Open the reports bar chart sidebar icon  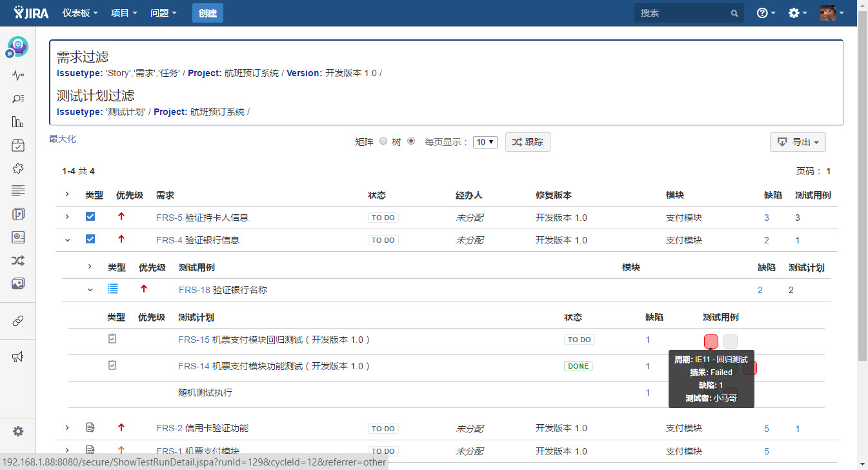[18, 122]
